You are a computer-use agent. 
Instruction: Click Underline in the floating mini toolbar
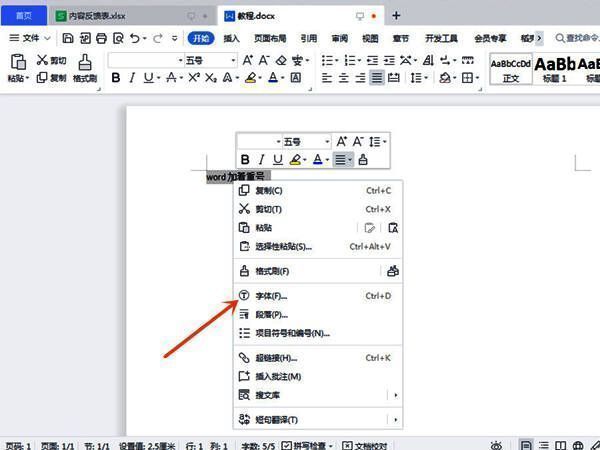277,159
